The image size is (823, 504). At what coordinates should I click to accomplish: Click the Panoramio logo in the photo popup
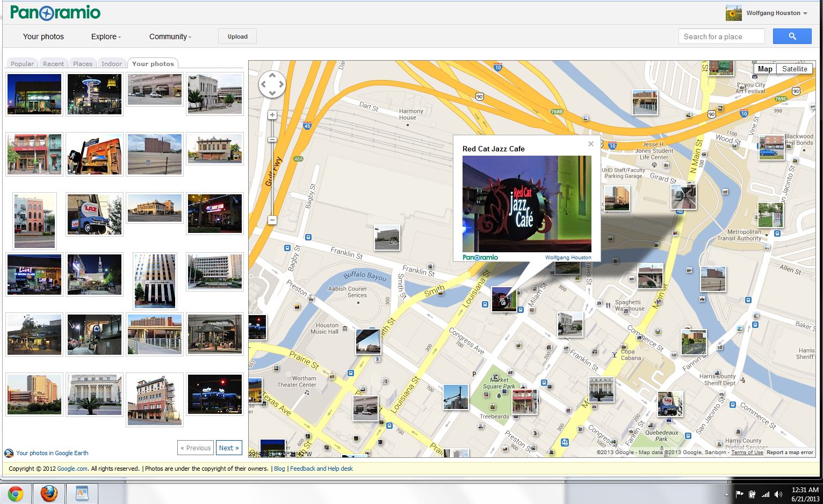(480, 258)
